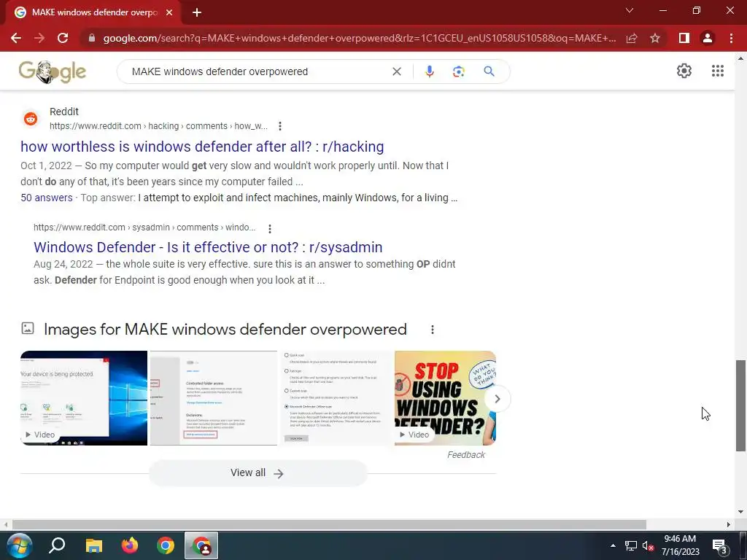Open 'how worthless is windows defender' result
Viewport: 747px width, 560px height.
pyautogui.click(x=202, y=147)
